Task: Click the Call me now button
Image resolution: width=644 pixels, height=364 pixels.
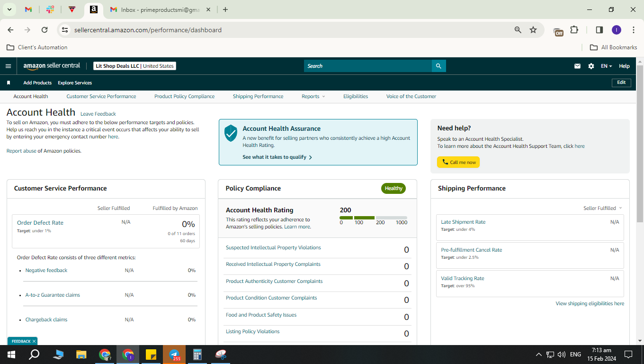Action: (458, 162)
